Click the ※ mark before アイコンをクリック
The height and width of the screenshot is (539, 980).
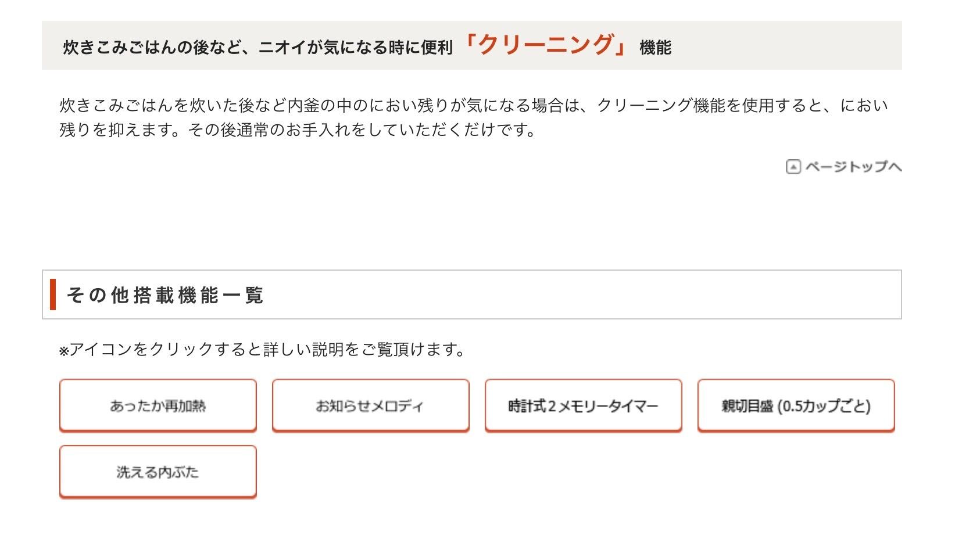(x=64, y=351)
